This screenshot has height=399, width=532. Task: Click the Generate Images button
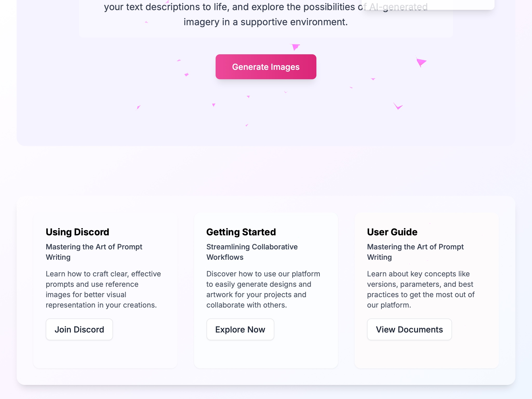pos(266,67)
